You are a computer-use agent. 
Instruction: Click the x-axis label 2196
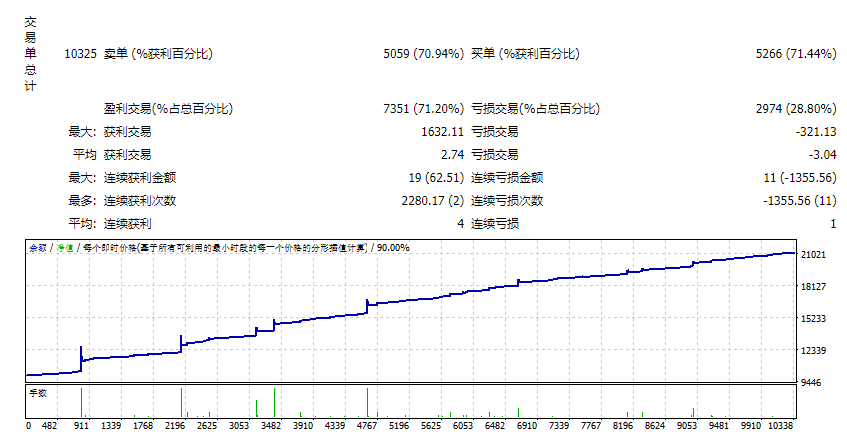[175, 426]
